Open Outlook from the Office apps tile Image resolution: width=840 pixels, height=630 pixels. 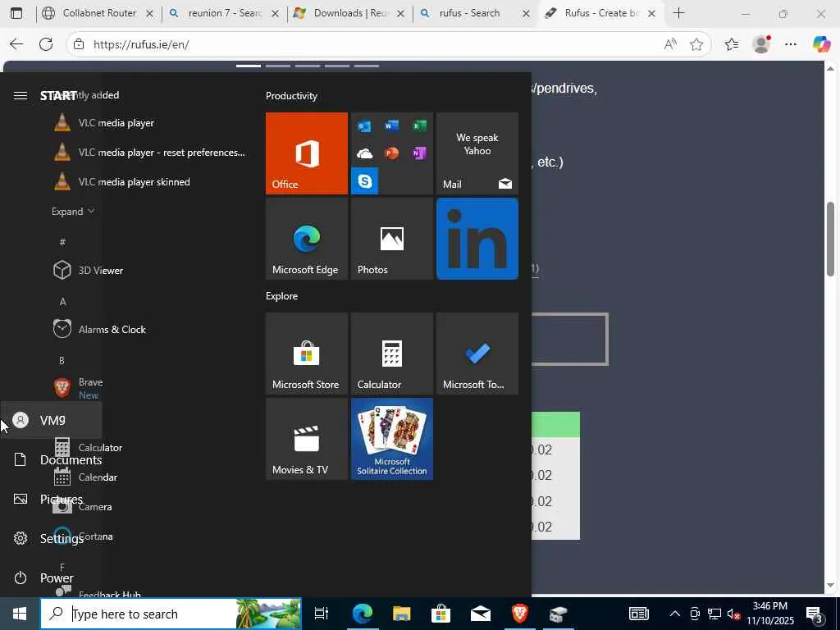(364, 126)
